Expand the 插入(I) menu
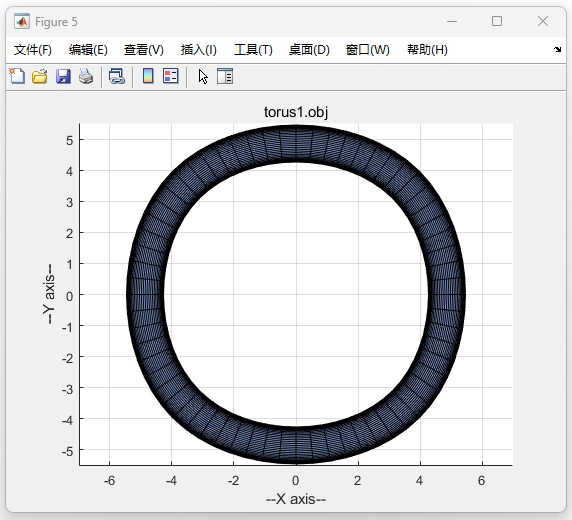572x520 pixels. [199, 50]
